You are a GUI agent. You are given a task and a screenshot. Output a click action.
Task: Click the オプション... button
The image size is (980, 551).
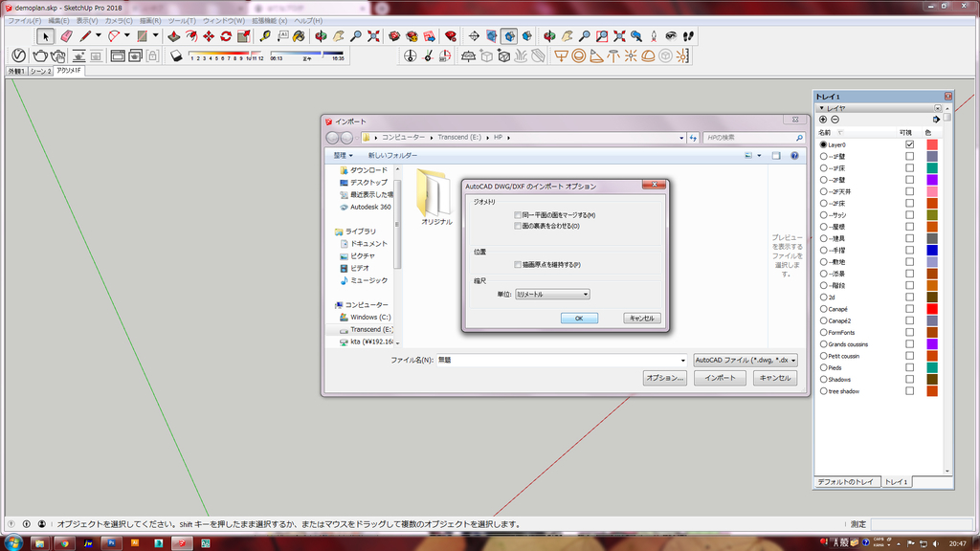click(665, 378)
